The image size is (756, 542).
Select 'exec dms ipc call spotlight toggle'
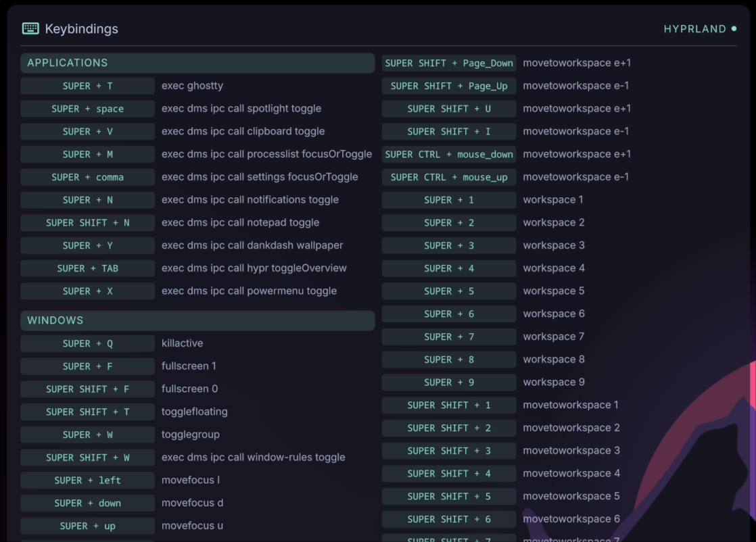(x=241, y=108)
